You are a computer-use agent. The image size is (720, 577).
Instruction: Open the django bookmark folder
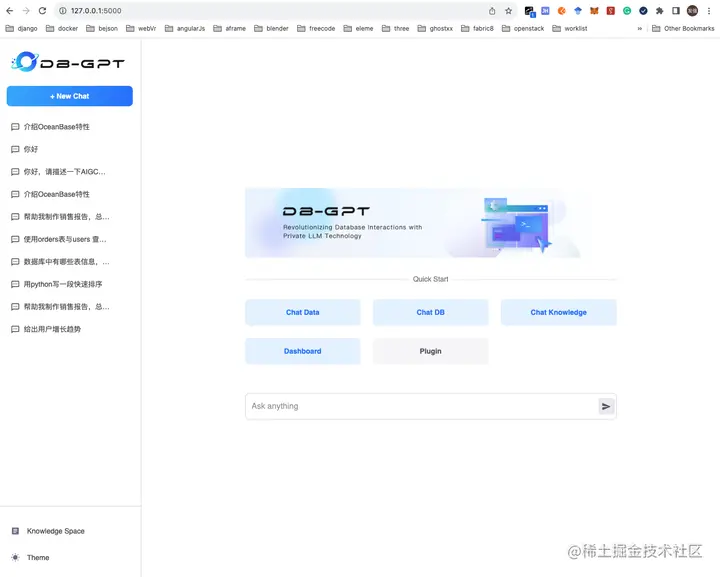coord(22,28)
